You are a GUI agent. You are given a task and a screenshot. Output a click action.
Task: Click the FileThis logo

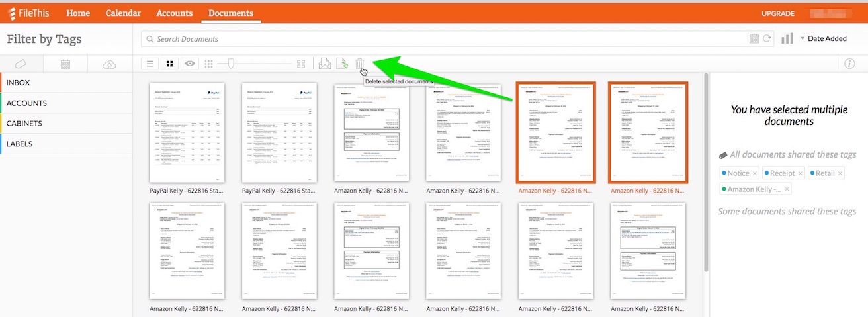30,13
